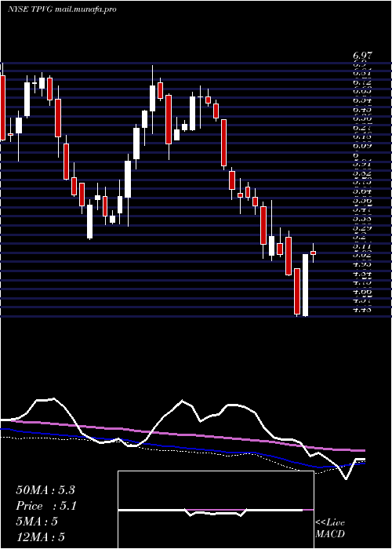Click inside the MACD inset chart box
392x549 pixels.
tap(216, 510)
